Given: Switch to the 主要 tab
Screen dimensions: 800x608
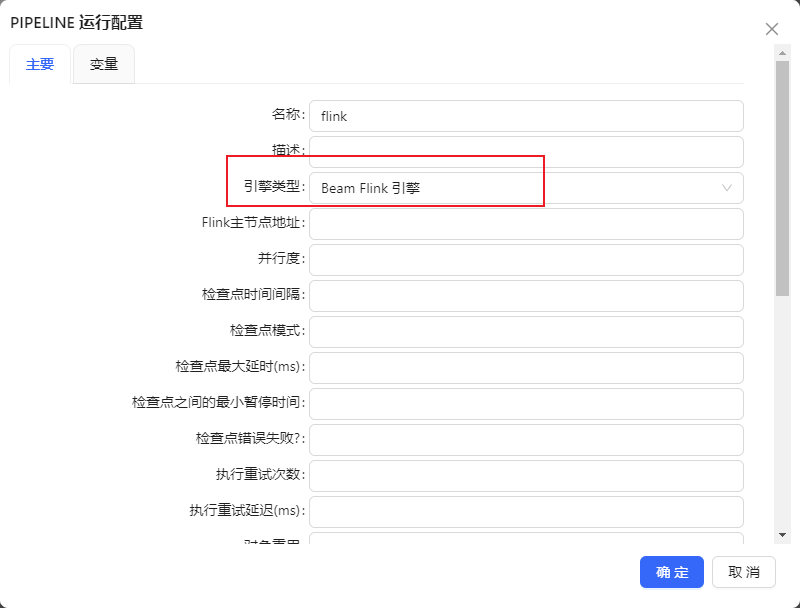Looking at the screenshot, I should (x=40, y=64).
